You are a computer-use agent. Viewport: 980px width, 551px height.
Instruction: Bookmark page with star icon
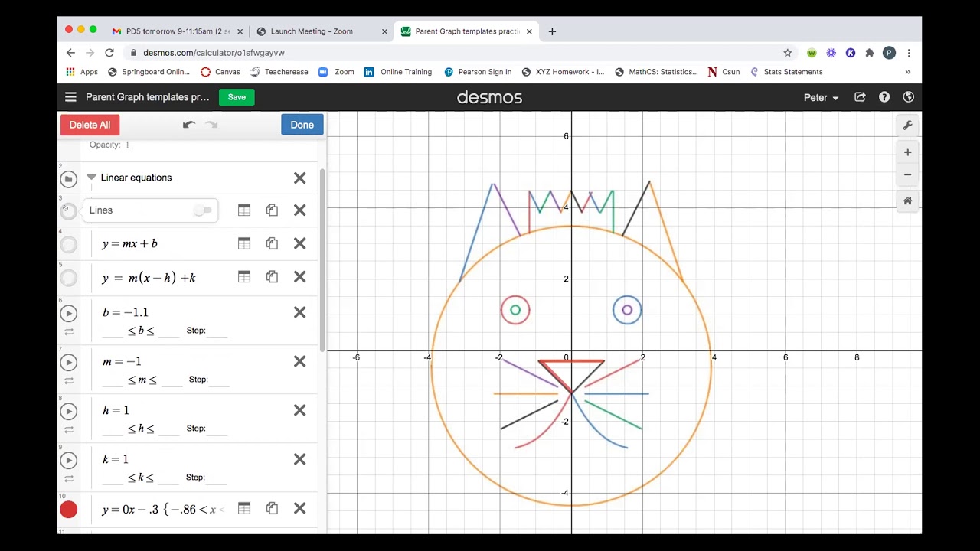coord(787,53)
